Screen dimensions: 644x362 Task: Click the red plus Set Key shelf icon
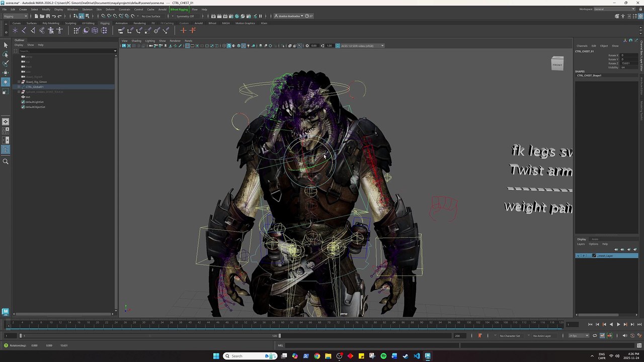coord(183,31)
